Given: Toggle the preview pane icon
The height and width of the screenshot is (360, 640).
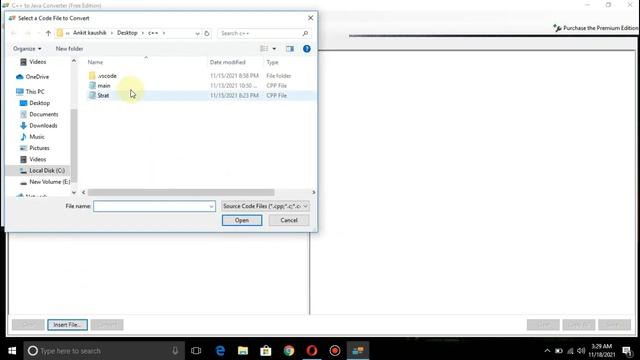Looking at the screenshot, I should pos(290,49).
